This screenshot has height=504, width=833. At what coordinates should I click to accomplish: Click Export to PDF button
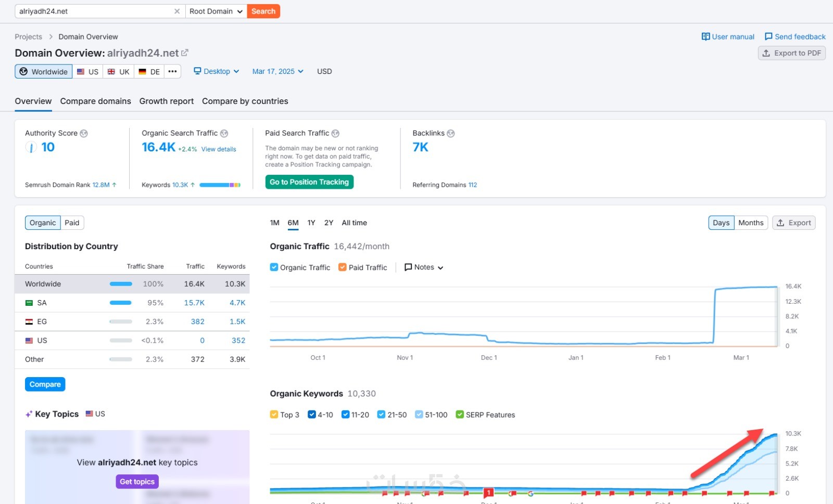pyautogui.click(x=791, y=53)
